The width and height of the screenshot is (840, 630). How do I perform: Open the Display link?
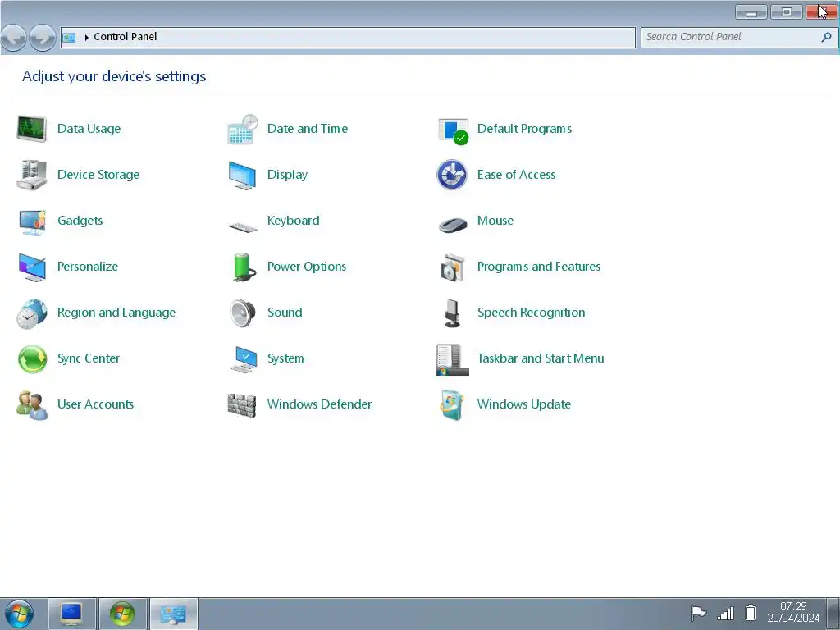coord(288,176)
